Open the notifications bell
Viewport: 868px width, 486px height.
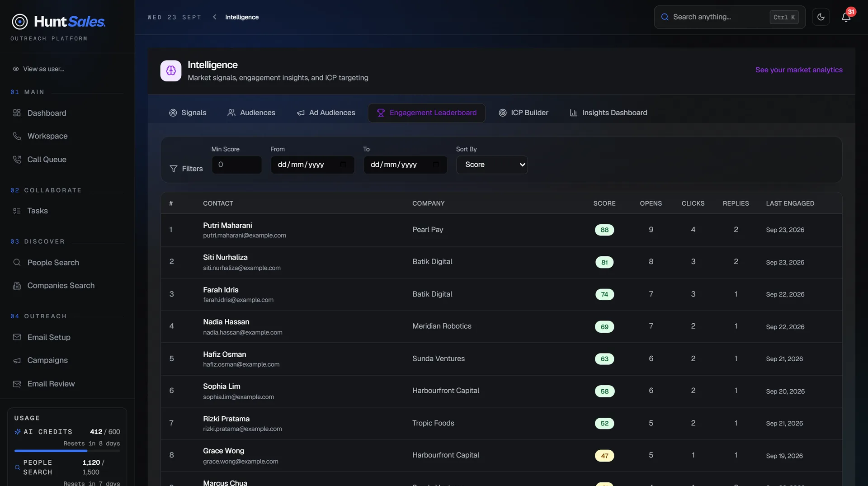[x=846, y=17]
